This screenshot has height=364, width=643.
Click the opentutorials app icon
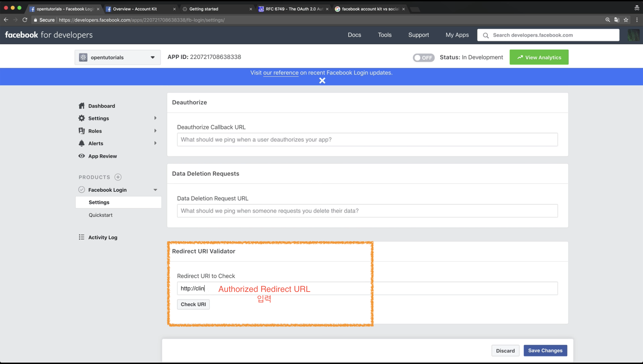(83, 57)
